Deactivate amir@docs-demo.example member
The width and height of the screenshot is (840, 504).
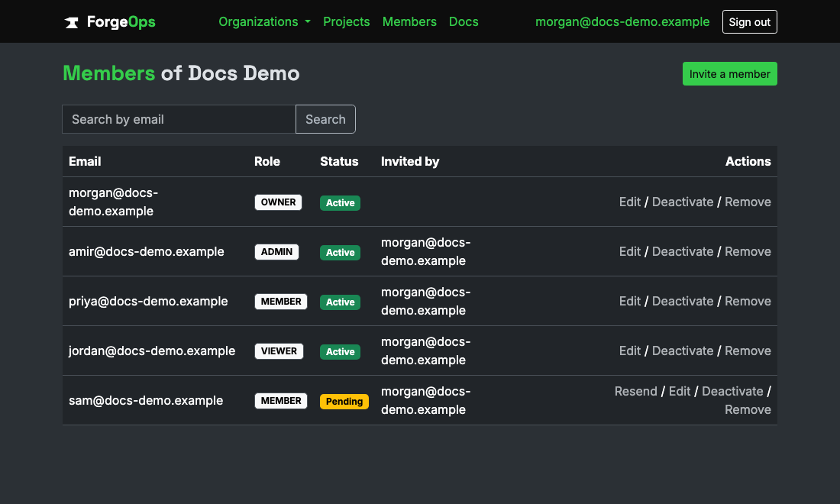pos(683,251)
